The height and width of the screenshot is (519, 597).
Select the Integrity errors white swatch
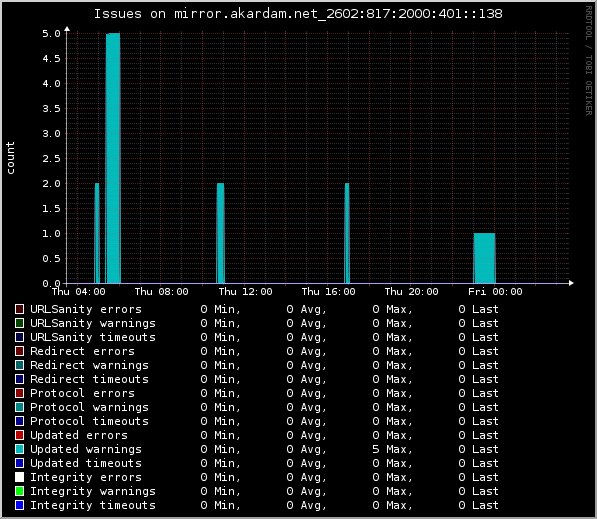tap(19, 477)
